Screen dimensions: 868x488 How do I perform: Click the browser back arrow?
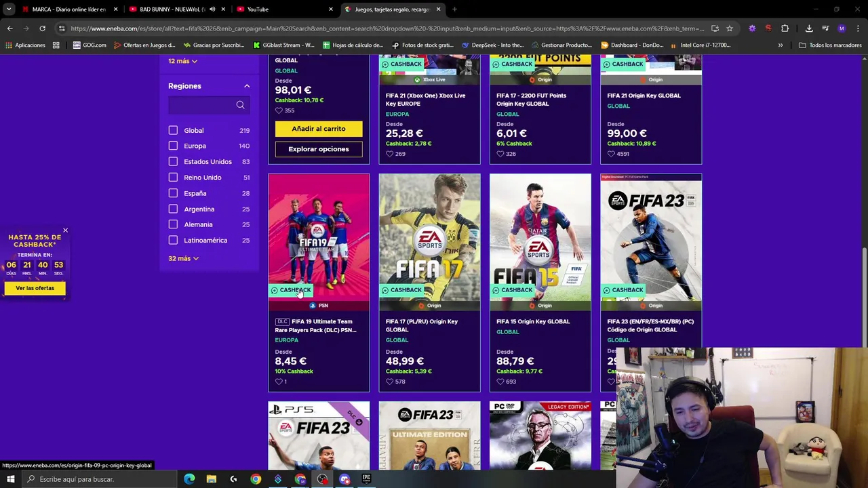point(9,28)
